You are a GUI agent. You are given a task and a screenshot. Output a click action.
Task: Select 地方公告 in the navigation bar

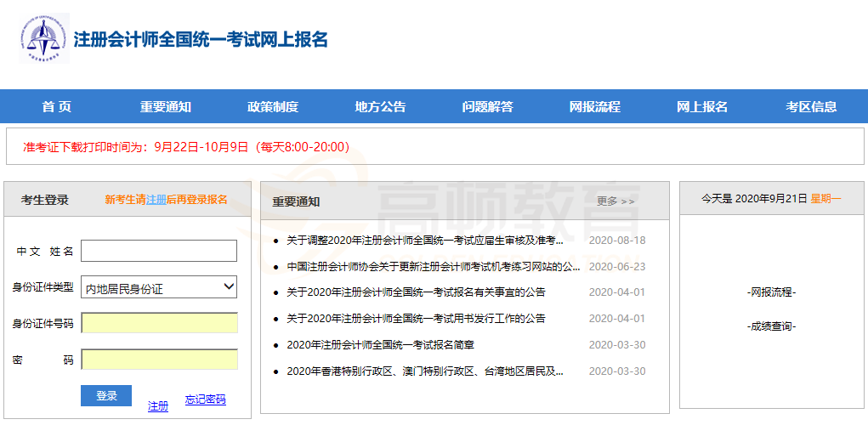tap(380, 107)
